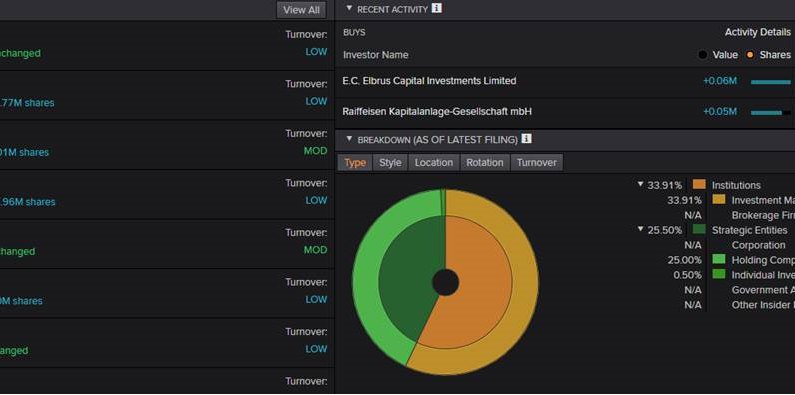The width and height of the screenshot is (795, 395).
Task: Collapse the Recent Activity section
Action: click(x=349, y=9)
